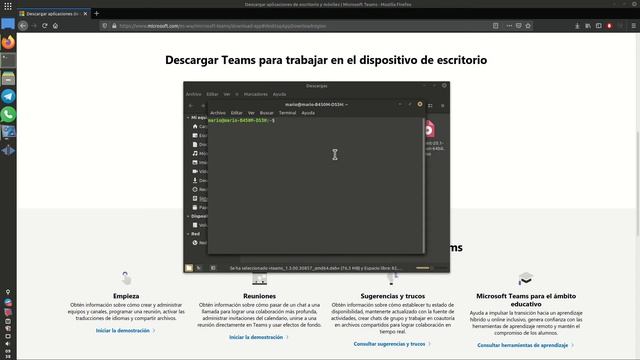Click Microsoft Teams para el ámbito educativo heading

click(526, 300)
